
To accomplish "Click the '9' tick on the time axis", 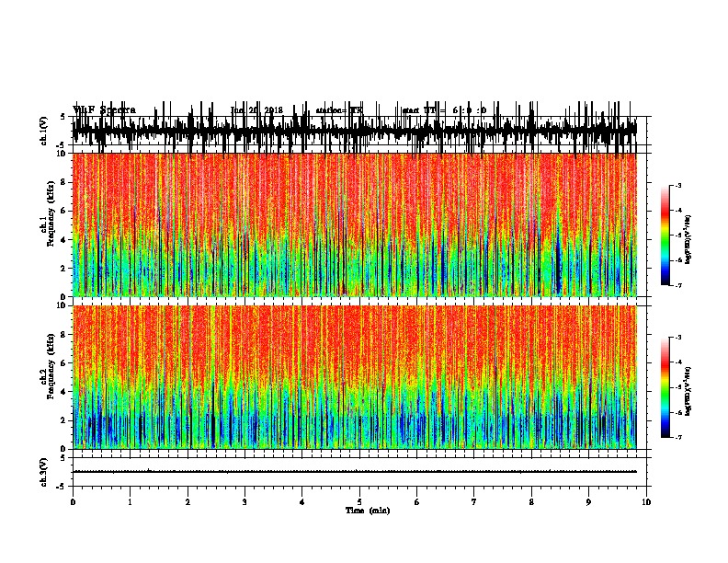I will (588, 502).
